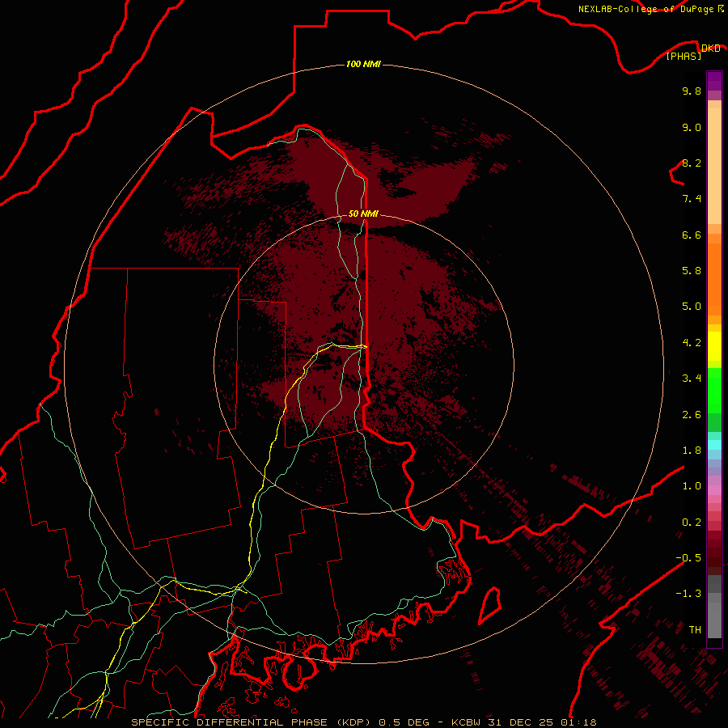The height and width of the screenshot is (728, 728).
Task: Click the pink color bar segment near 1.0
Action: tap(714, 490)
